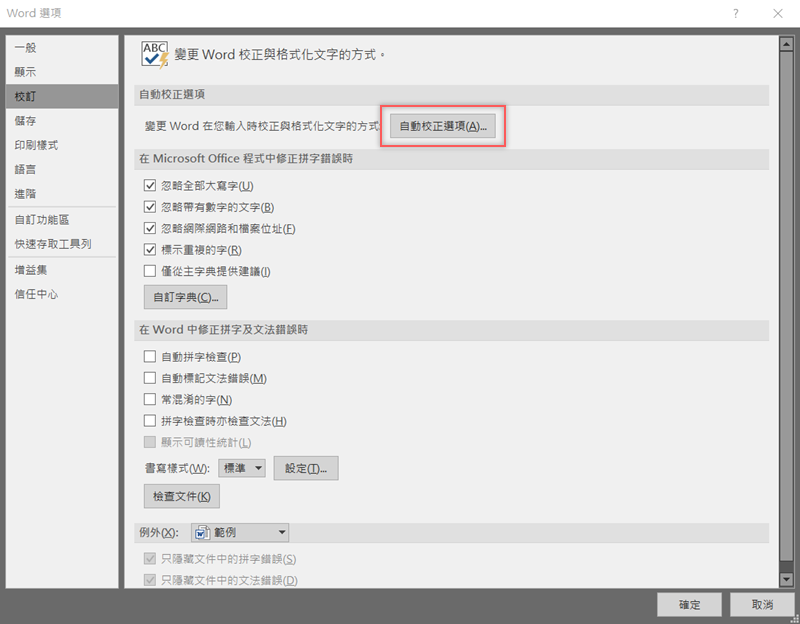This screenshot has height=624, width=800.
Task: Open the 一般 options category
Action: click(62, 47)
